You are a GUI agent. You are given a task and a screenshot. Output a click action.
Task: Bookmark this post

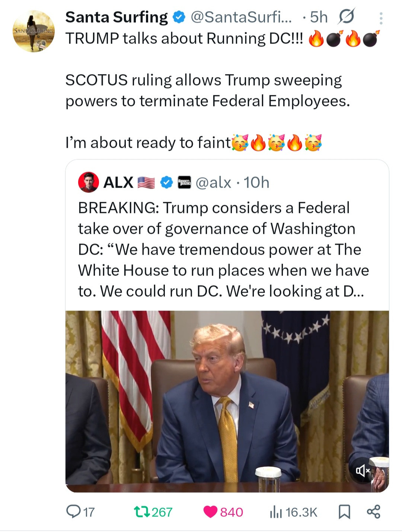pos(344,512)
